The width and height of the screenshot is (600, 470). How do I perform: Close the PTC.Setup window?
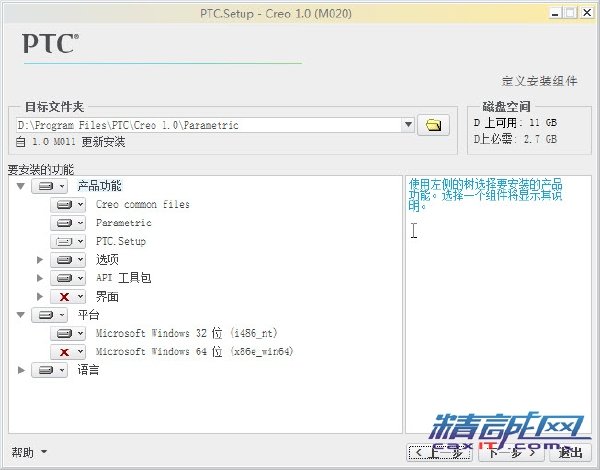coord(587,13)
